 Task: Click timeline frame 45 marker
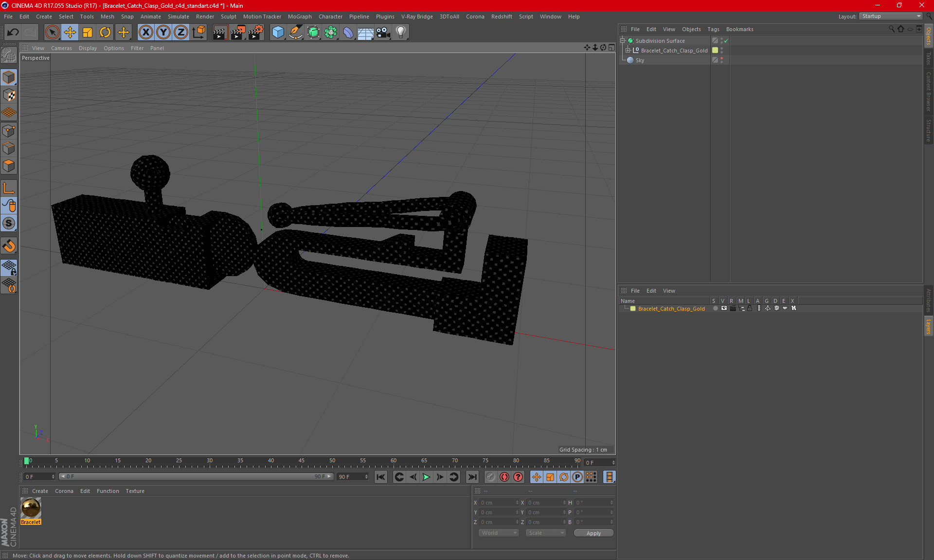click(x=302, y=461)
